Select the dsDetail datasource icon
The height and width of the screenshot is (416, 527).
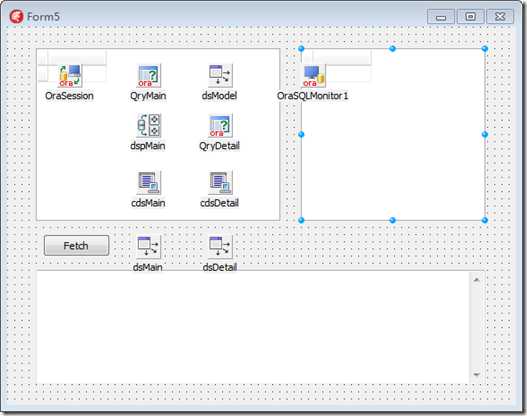[220, 247]
